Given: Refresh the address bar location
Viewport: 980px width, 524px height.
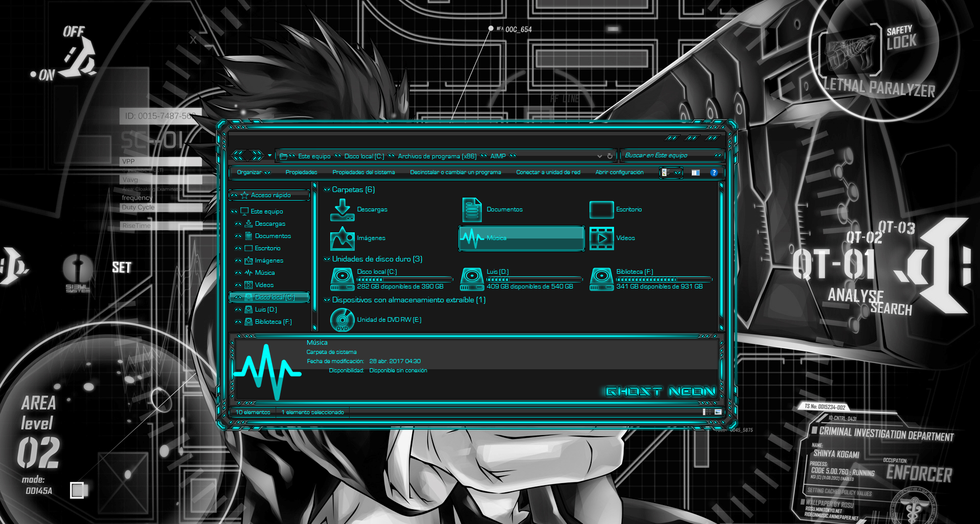Looking at the screenshot, I should 609,156.
